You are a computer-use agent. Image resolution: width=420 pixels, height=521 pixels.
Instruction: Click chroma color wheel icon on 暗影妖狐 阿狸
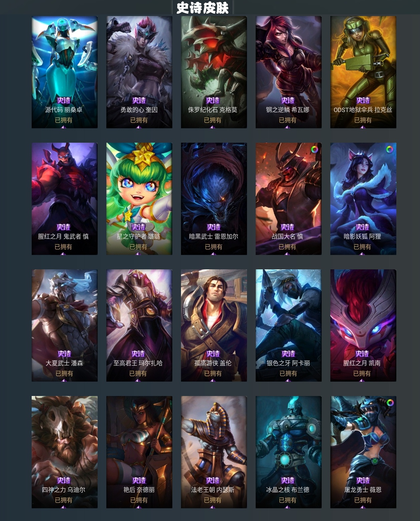point(389,149)
